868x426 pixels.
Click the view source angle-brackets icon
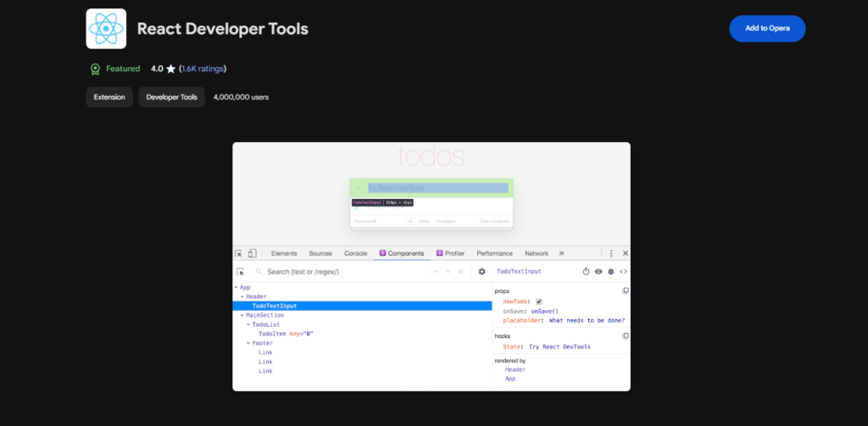point(623,272)
